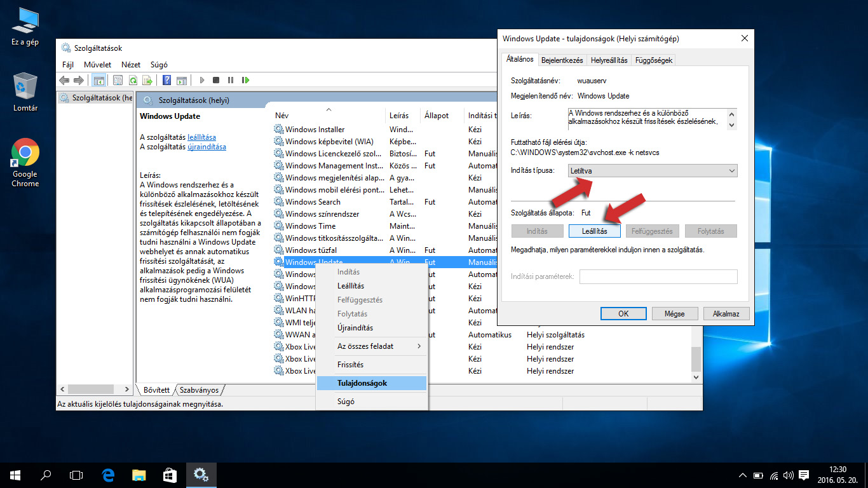The image size is (868, 488).
Task: Click the újraindítása link
Action: [x=207, y=147]
